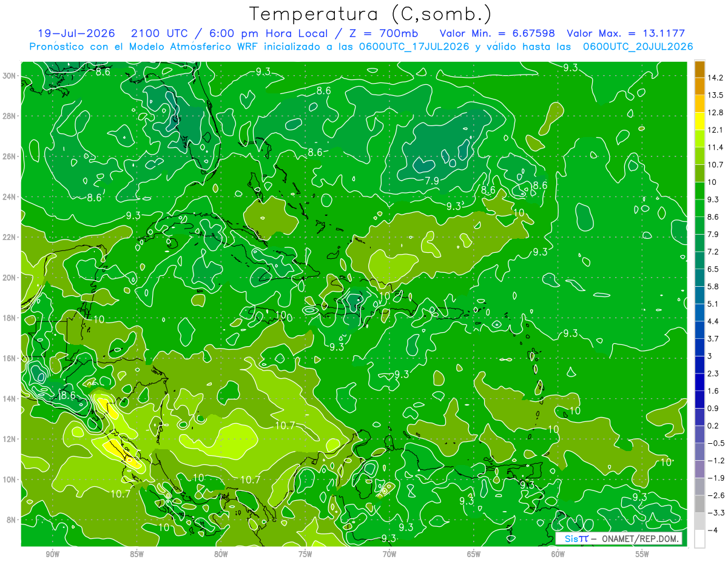Click the white bottom swatch below -4 on colorbar
The image size is (728, 562).
699,539
